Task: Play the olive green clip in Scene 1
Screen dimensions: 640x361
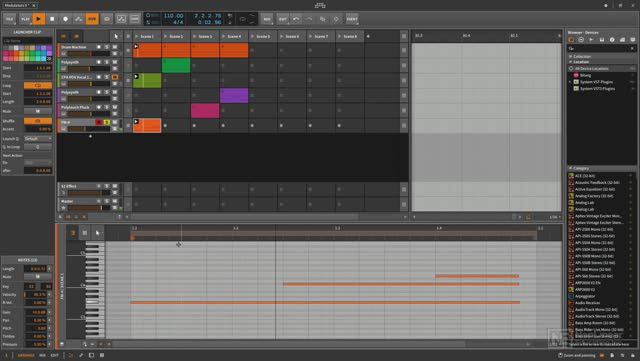Action: pyautogui.click(x=136, y=76)
